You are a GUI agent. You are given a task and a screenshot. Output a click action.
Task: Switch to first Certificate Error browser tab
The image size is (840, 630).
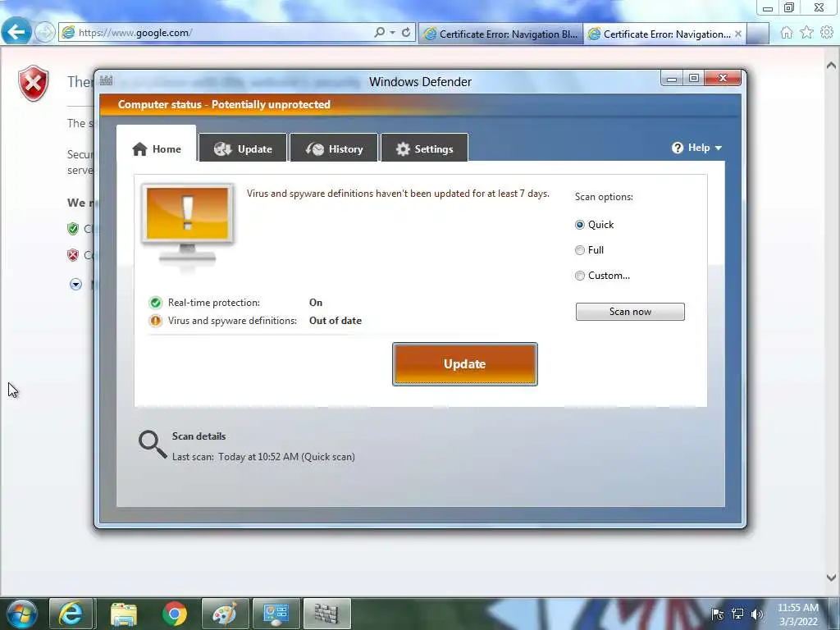coord(500,34)
